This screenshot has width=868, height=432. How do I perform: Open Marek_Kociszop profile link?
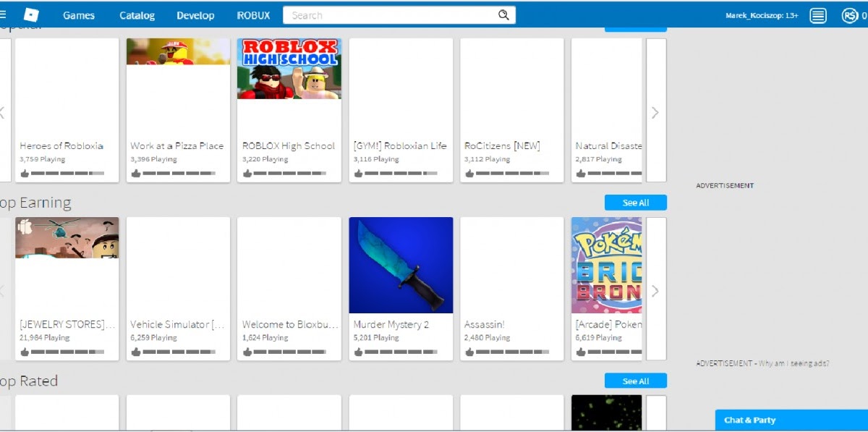point(762,15)
